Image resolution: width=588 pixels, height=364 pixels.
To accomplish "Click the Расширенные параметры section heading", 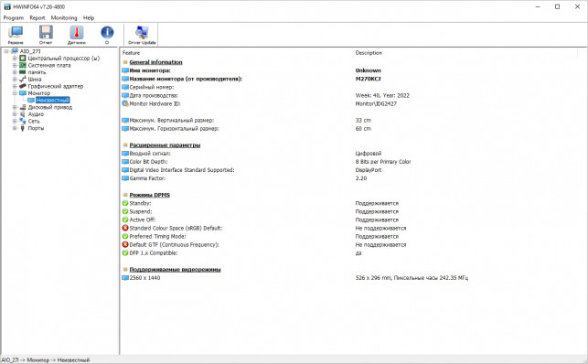I will tap(165, 145).
